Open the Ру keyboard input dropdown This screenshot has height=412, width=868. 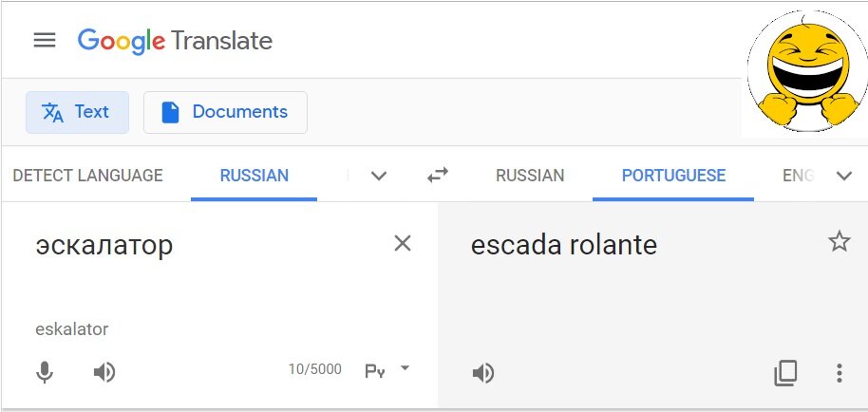pos(387,370)
